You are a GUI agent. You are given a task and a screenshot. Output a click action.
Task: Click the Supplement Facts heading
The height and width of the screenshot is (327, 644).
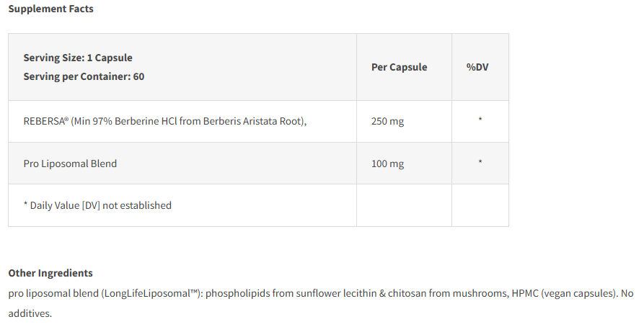(x=50, y=9)
